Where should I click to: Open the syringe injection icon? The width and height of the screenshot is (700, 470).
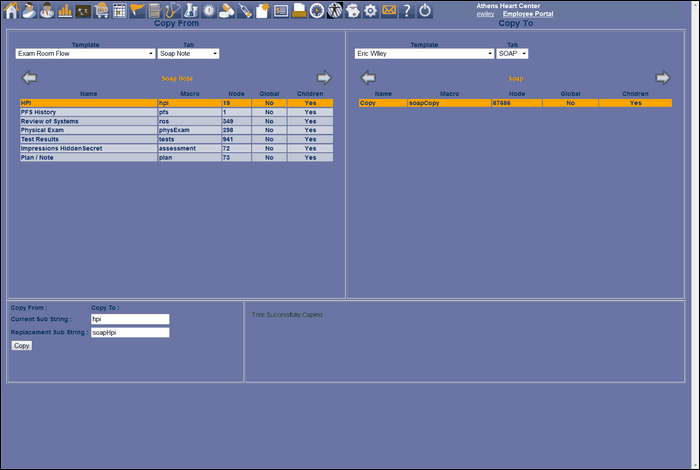[x=245, y=10]
